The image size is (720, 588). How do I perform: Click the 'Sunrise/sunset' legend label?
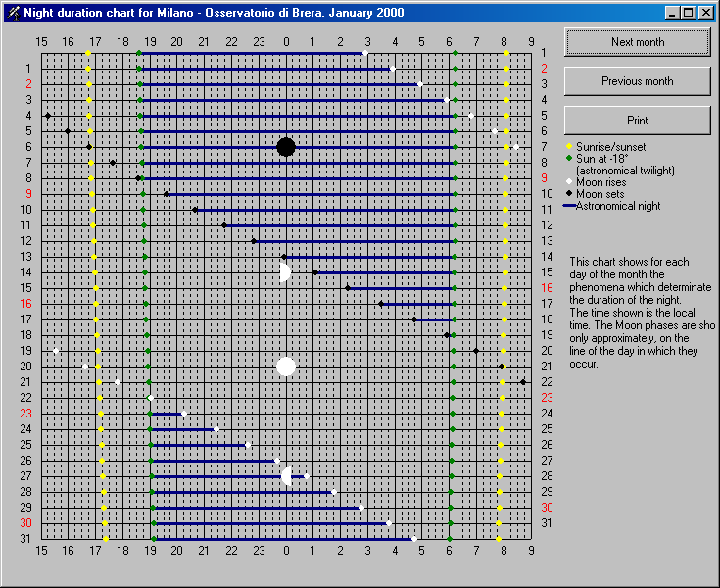click(610, 147)
